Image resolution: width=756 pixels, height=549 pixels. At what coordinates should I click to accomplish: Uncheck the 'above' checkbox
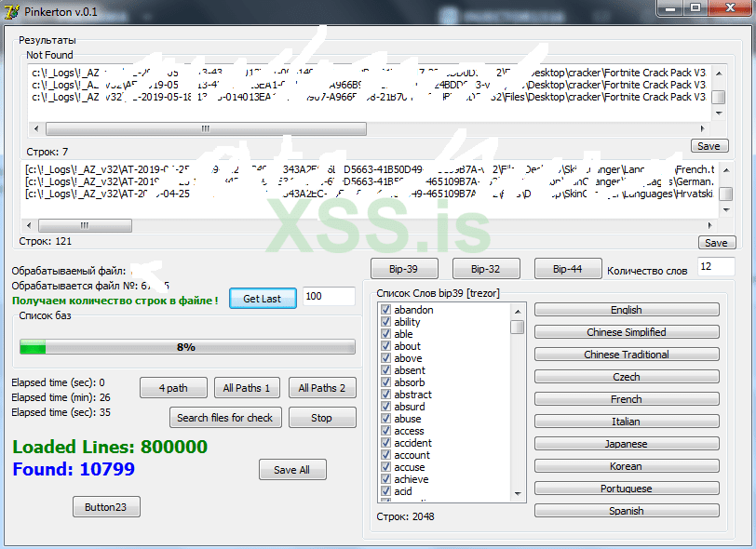pyautogui.click(x=385, y=357)
